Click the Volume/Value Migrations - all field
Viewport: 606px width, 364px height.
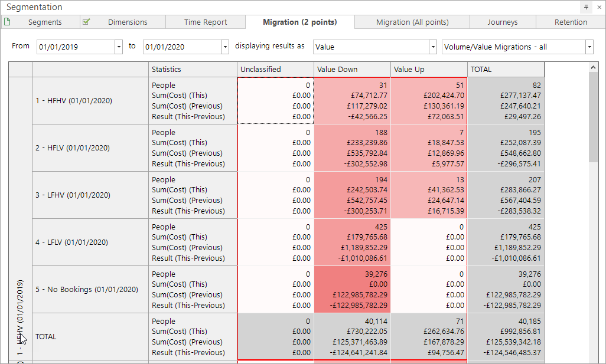(x=514, y=47)
